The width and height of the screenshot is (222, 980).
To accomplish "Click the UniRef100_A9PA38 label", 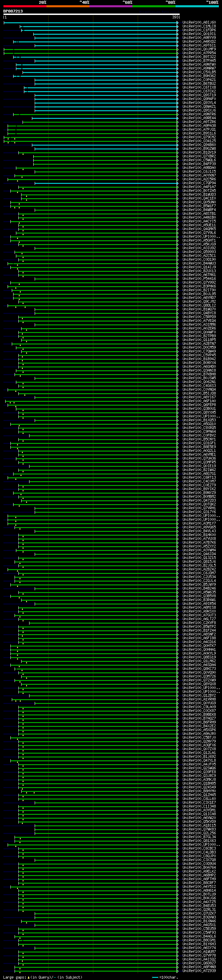I will click(199, 125).
